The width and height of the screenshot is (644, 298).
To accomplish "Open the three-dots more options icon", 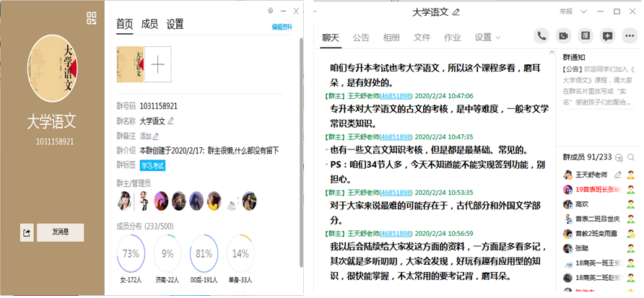I will click(630, 36).
